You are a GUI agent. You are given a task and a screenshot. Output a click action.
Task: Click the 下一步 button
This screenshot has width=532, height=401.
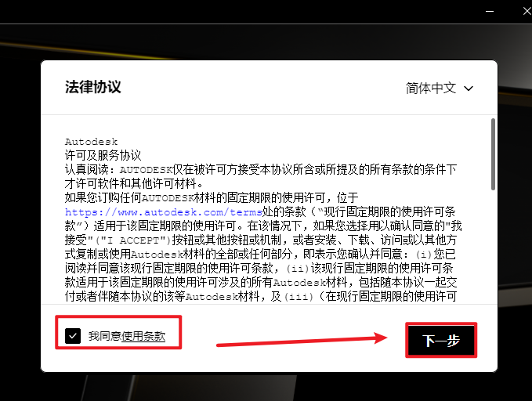click(x=440, y=341)
